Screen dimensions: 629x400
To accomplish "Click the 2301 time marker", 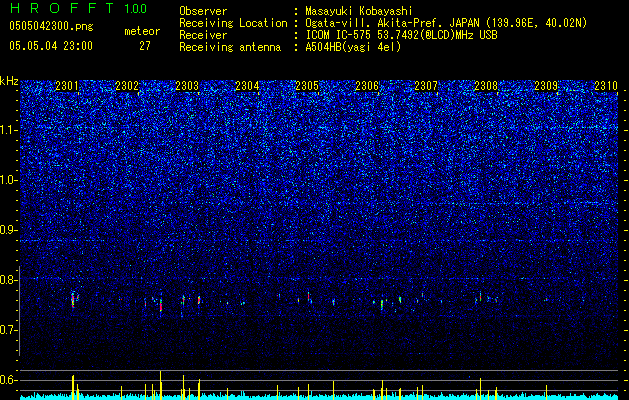I will (x=67, y=85).
